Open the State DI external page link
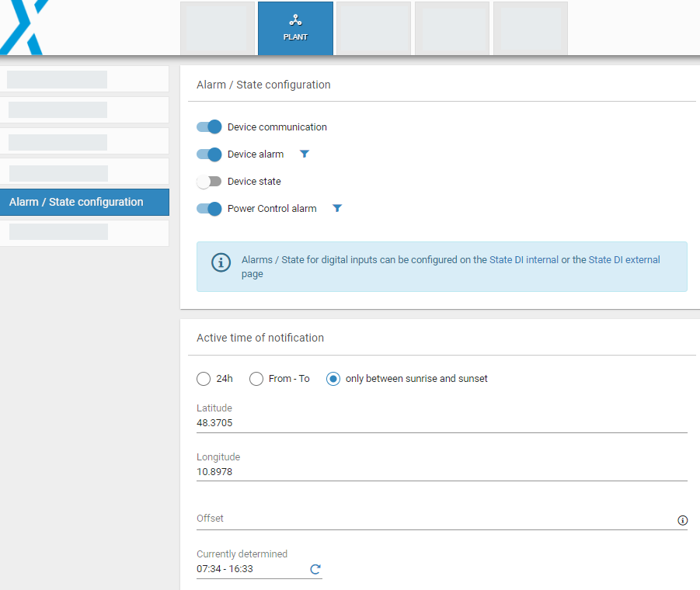700x590 pixels. [624, 260]
